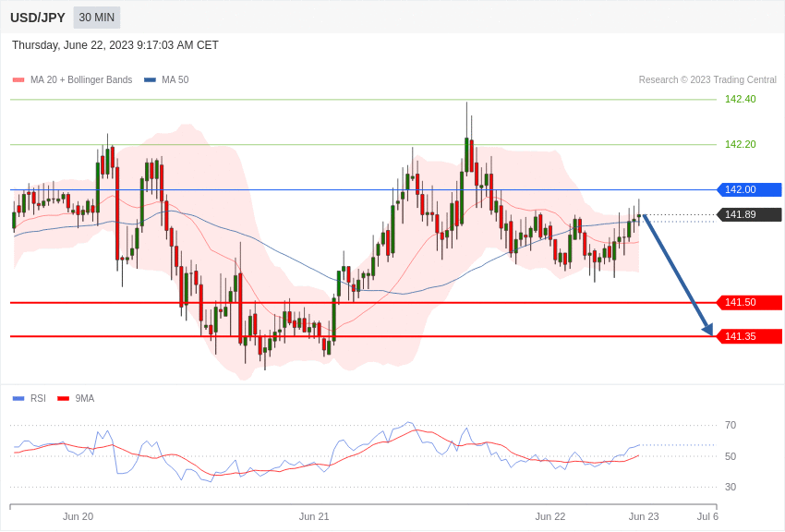Image resolution: width=785 pixels, height=532 pixels.
Task: Click the MA 50 legend label
Action: pos(175,79)
